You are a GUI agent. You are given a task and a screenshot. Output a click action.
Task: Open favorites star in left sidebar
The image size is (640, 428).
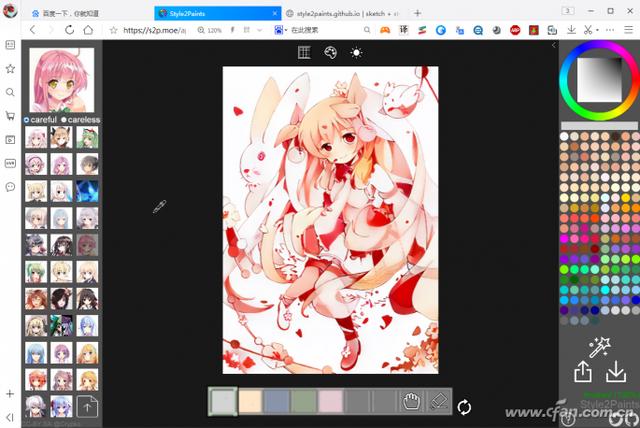point(10,69)
